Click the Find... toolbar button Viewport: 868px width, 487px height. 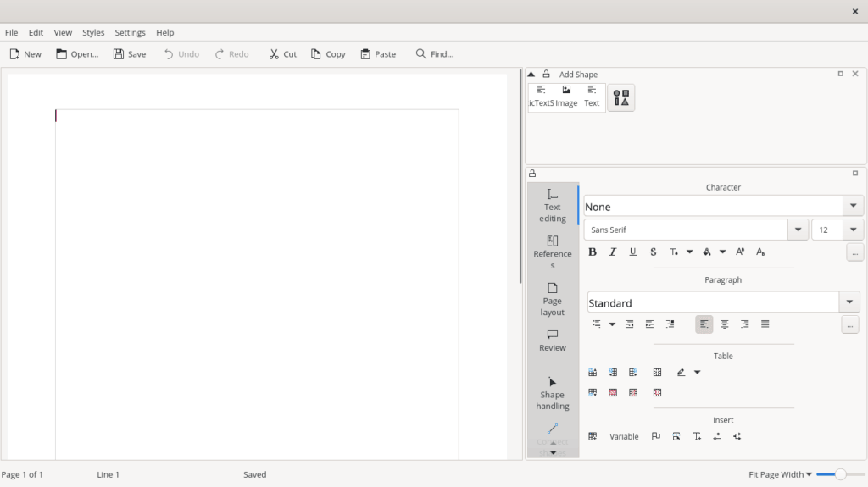434,54
